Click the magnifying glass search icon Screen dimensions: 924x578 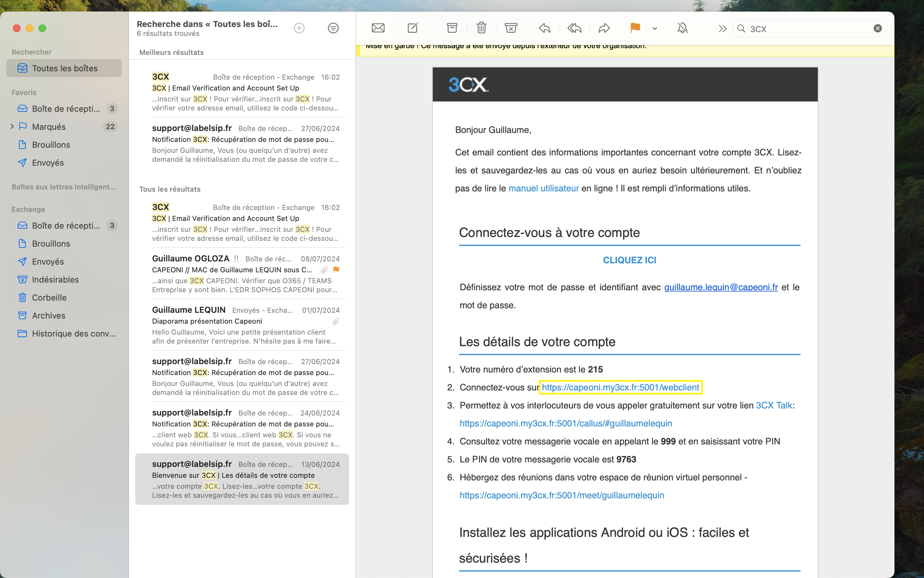click(x=741, y=29)
